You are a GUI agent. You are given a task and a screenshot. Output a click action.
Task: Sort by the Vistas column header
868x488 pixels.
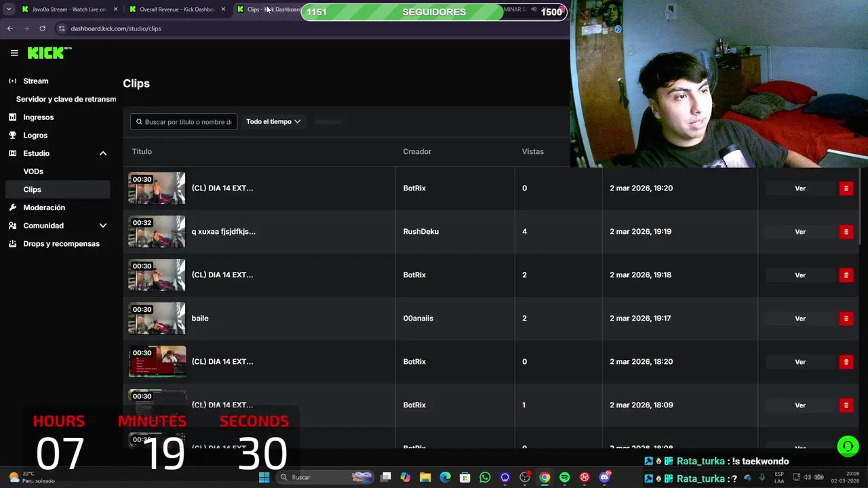(533, 152)
